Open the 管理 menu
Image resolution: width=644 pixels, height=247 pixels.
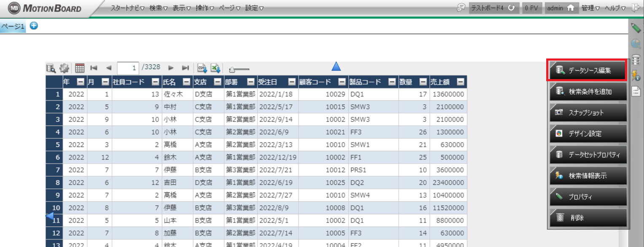tap(590, 8)
